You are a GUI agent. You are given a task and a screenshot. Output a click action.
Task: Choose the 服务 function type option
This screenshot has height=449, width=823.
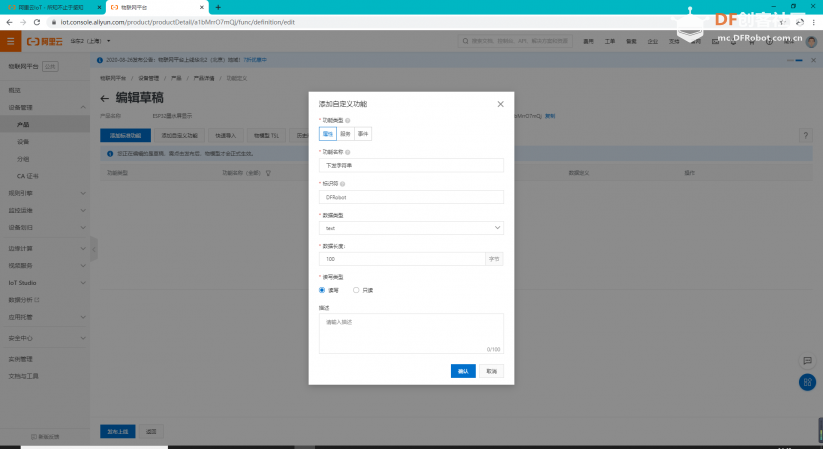345,134
